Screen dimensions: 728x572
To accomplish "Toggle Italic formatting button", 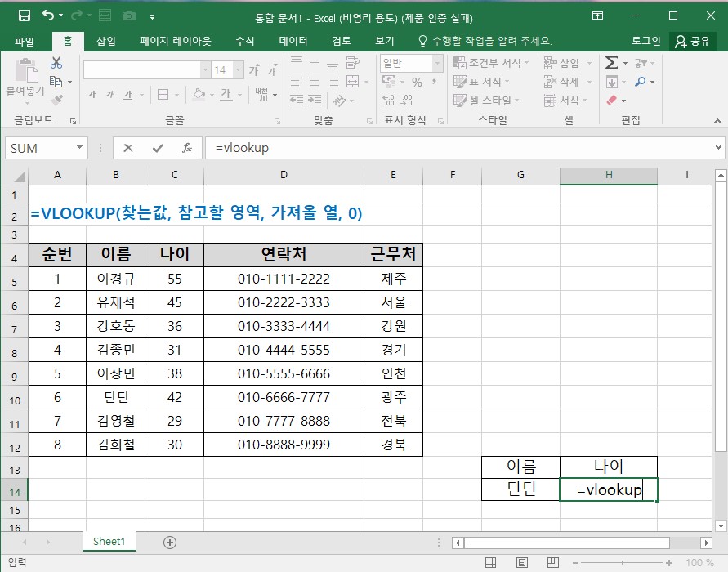I will [110, 95].
